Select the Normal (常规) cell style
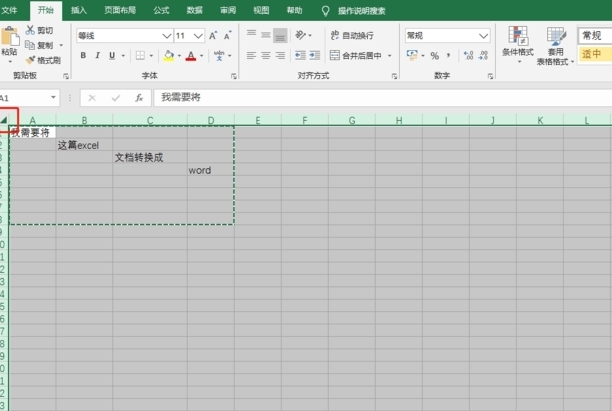612x411 pixels. 595,36
